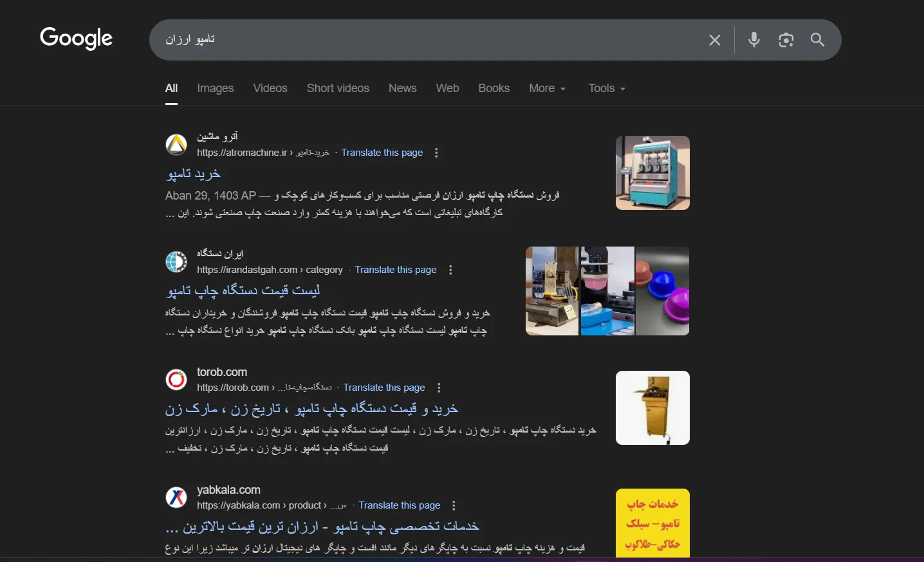Start voice search with the microphone
924x562 pixels.
[754, 40]
